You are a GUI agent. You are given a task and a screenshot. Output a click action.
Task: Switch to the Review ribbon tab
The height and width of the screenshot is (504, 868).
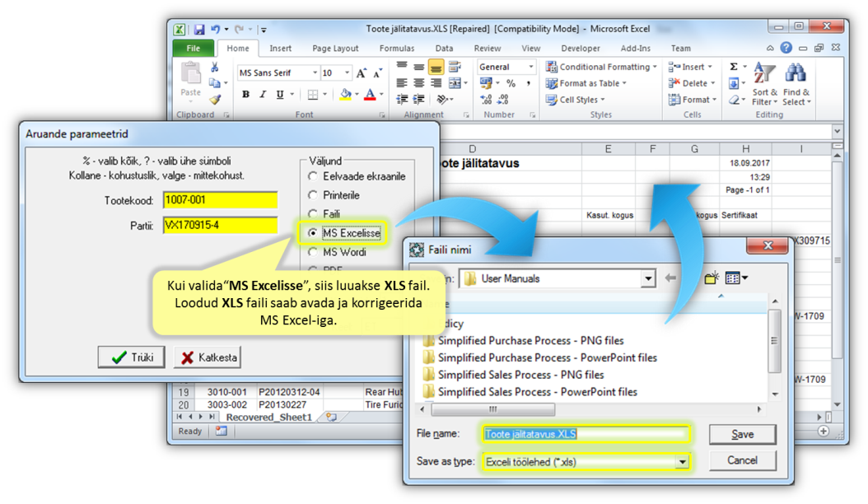[488, 49]
